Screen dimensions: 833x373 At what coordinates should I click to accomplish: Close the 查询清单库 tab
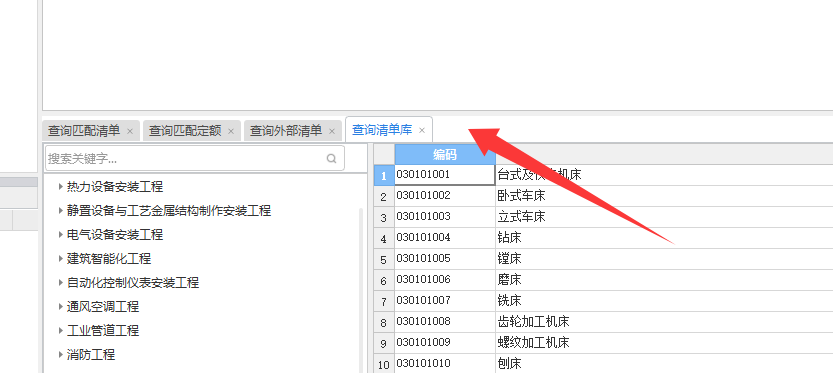pyautogui.click(x=422, y=130)
